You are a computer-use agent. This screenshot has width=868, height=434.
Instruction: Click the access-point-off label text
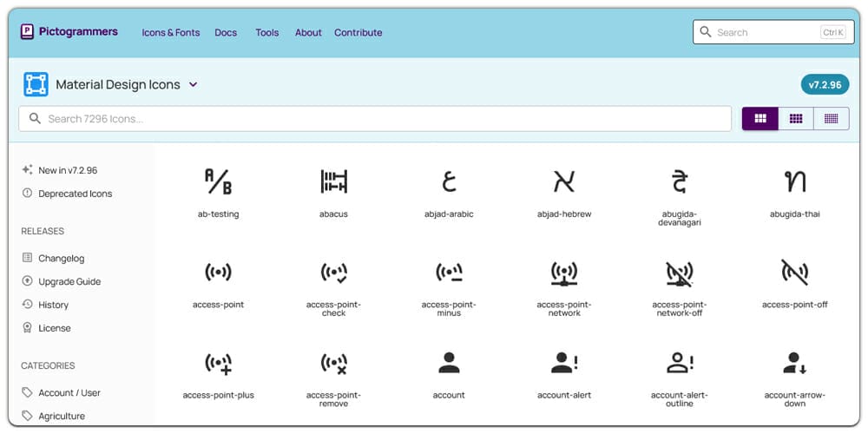[x=795, y=305]
